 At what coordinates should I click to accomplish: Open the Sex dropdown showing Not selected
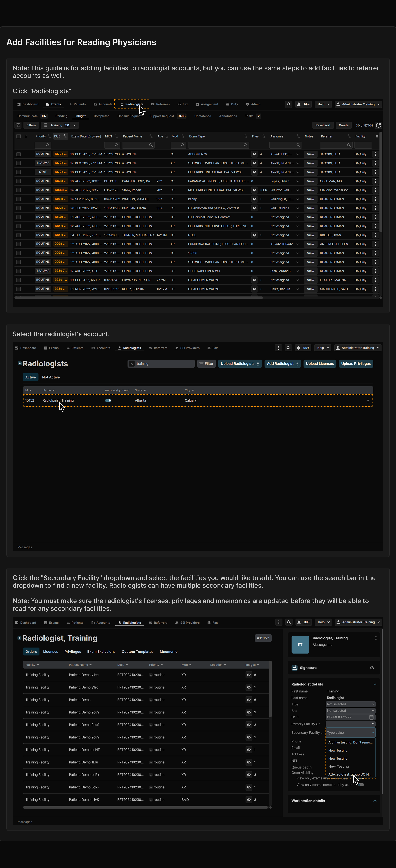(351, 710)
